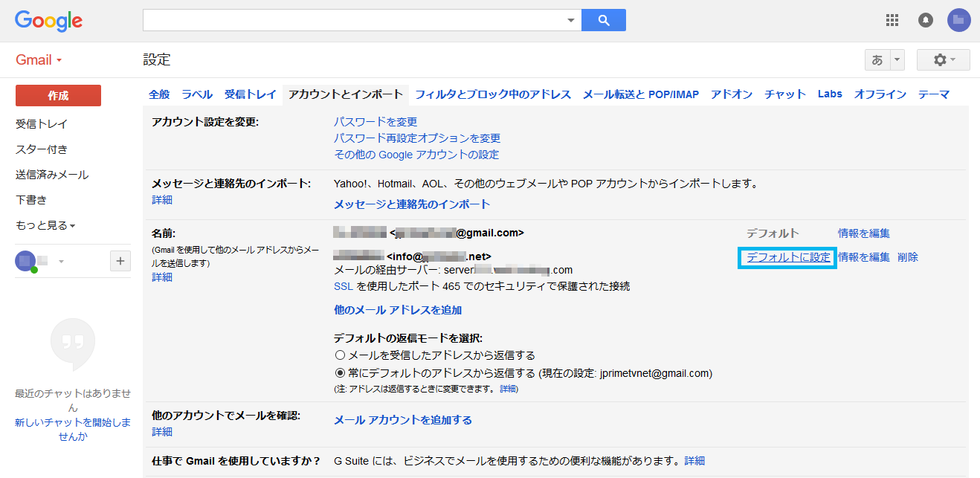
Task: Open the input method あ dropdown arrow
Action: (x=897, y=59)
